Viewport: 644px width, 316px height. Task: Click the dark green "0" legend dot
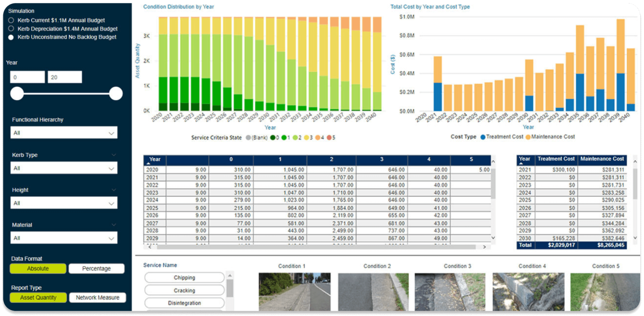[273, 137]
